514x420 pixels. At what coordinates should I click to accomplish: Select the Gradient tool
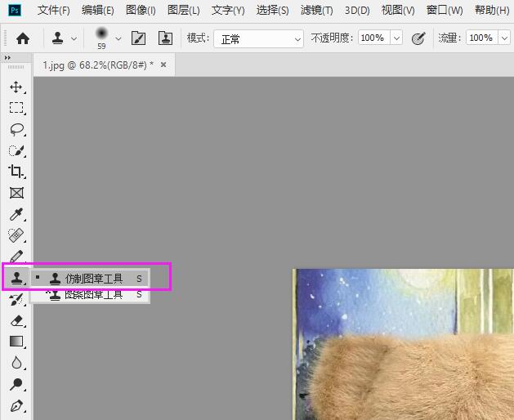point(16,342)
